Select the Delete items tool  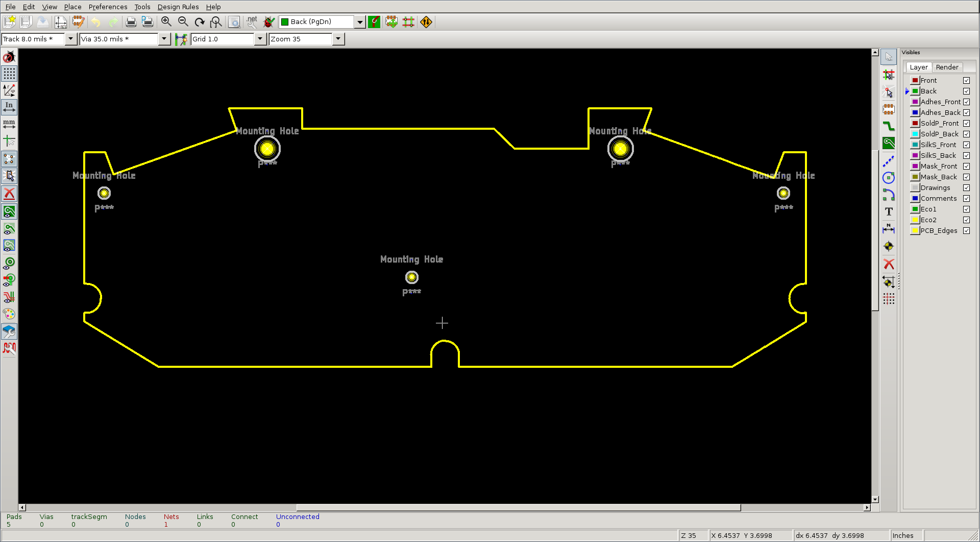pyautogui.click(x=889, y=264)
